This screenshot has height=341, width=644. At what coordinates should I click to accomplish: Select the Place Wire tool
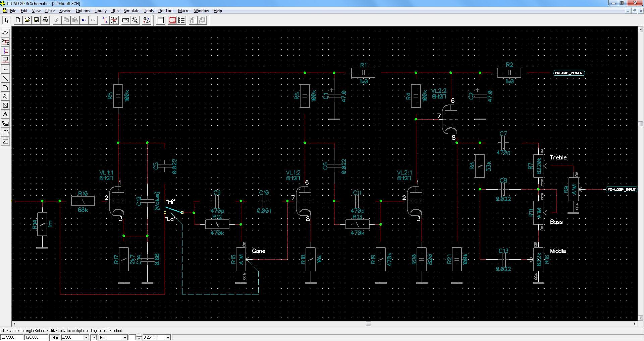pyautogui.click(x=5, y=42)
